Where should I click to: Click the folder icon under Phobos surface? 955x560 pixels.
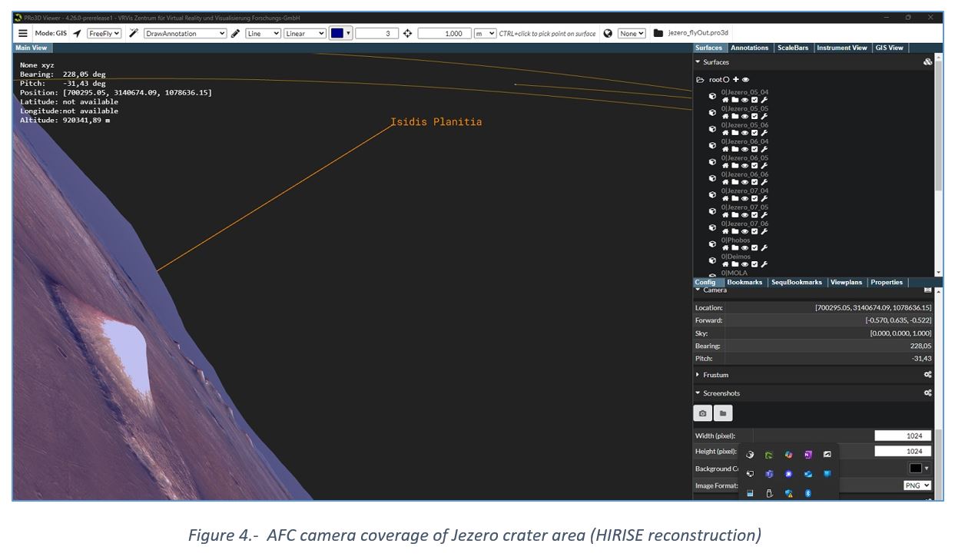click(x=734, y=247)
